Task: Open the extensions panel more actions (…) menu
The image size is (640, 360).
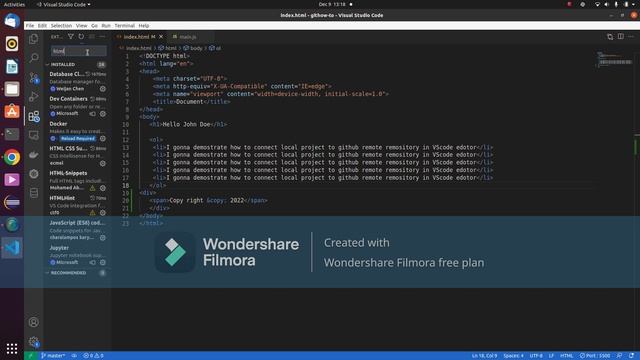Action: click(102, 37)
